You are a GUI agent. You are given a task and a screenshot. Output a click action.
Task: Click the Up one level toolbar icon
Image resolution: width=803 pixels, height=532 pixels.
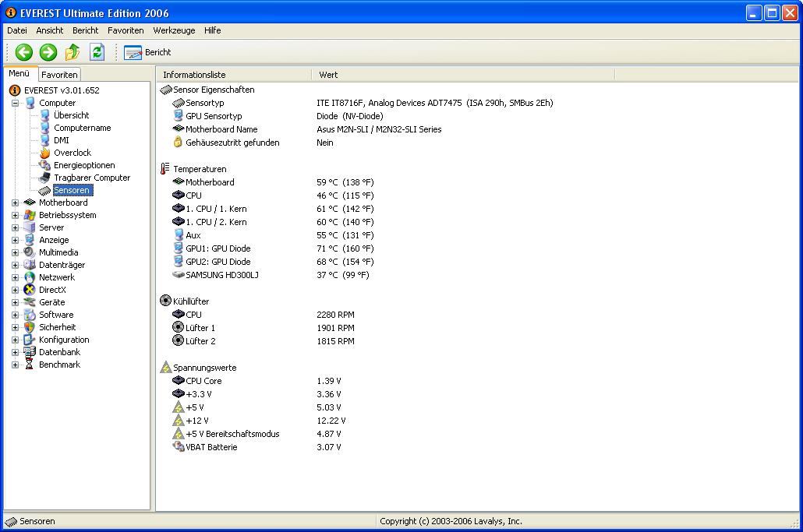point(73,52)
